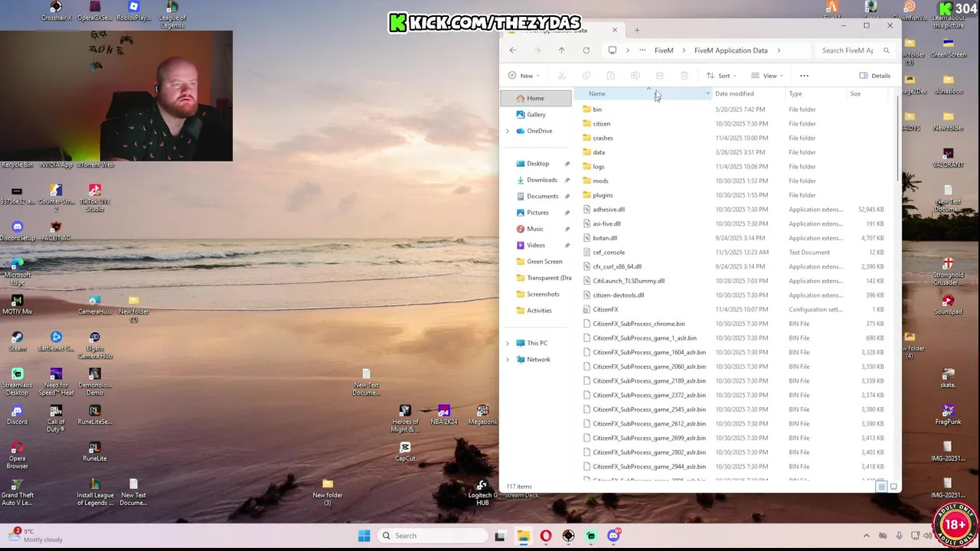Click the taskbar Search box
The image size is (980, 551).
[434, 536]
